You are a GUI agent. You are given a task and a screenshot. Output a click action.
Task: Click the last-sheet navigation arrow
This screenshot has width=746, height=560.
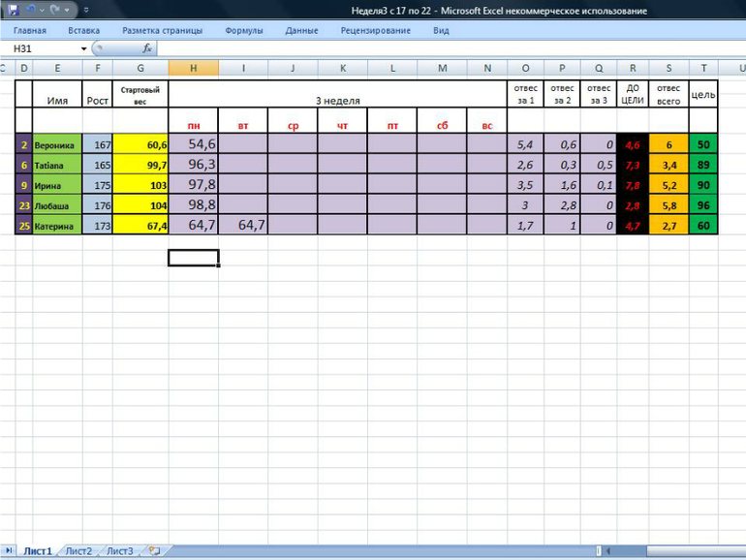point(11,550)
